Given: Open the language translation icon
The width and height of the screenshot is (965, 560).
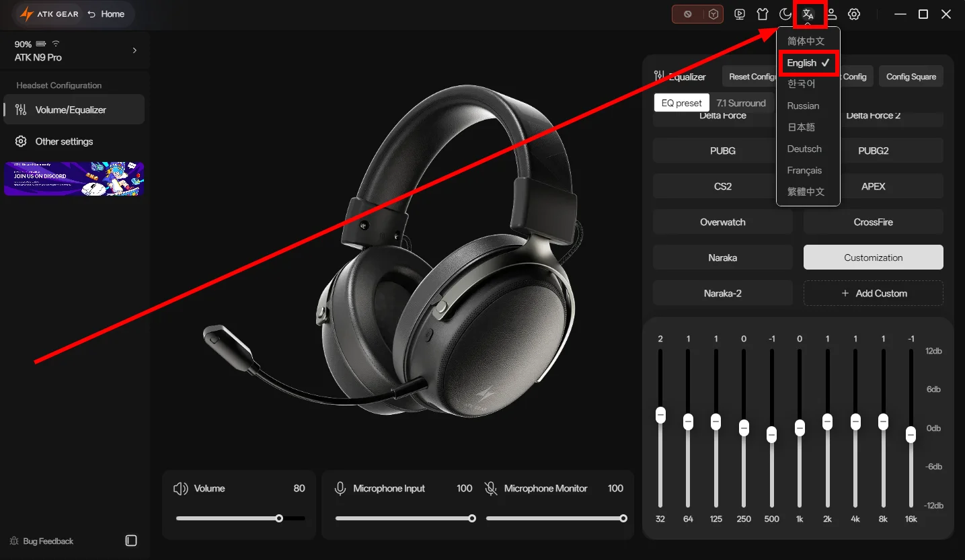Looking at the screenshot, I should (808, 14).
